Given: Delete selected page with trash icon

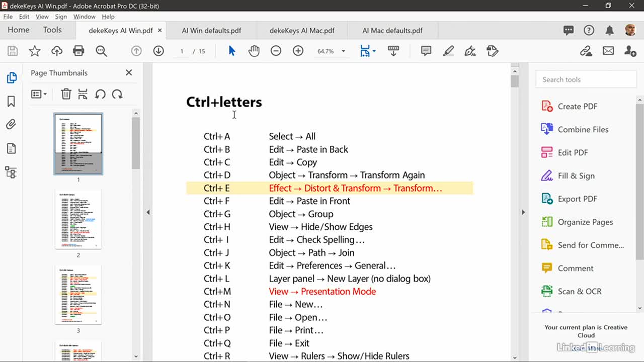Looking at the screenshot, I should (x=66, y=94).
